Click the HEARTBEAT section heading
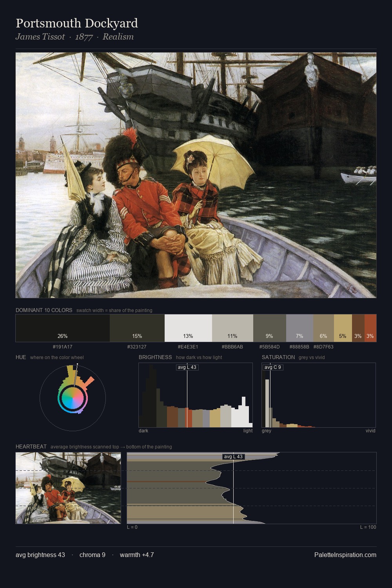Image resolution: width=392 pixels, height=588 pixels. [x=31, y=446]
